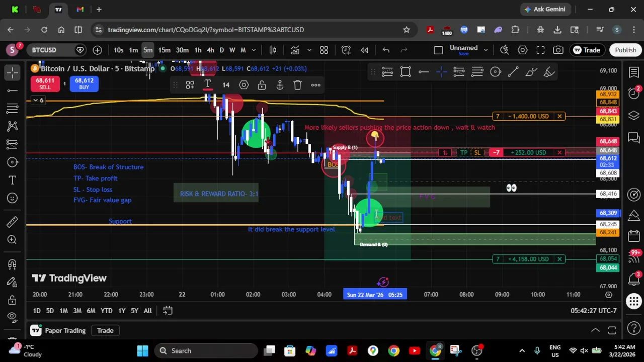Image resolution: width=644 pixels, height=362 pixels.
Task: Select the 30m timeframe
Action: point(182,50)
